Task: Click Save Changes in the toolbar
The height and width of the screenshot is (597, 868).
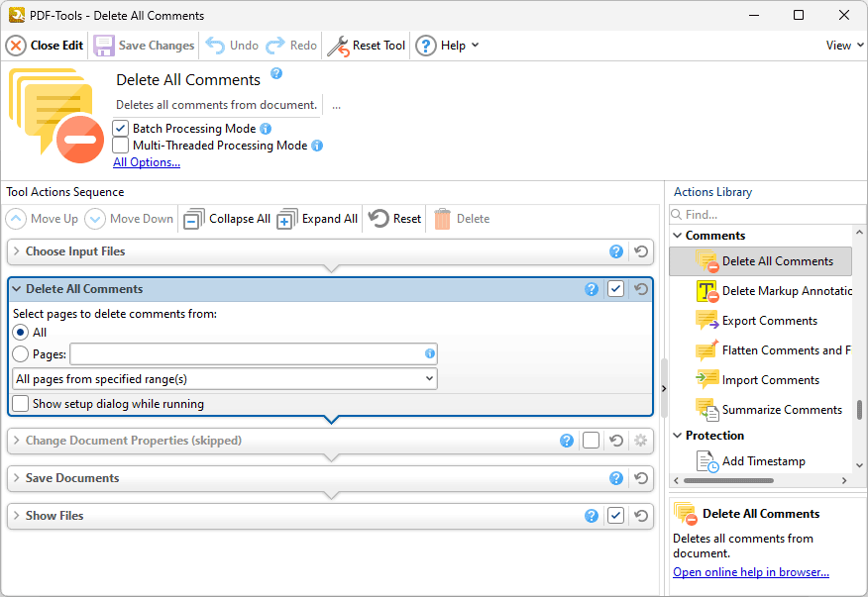Action: pyautogui.click(x=144, y=46)
